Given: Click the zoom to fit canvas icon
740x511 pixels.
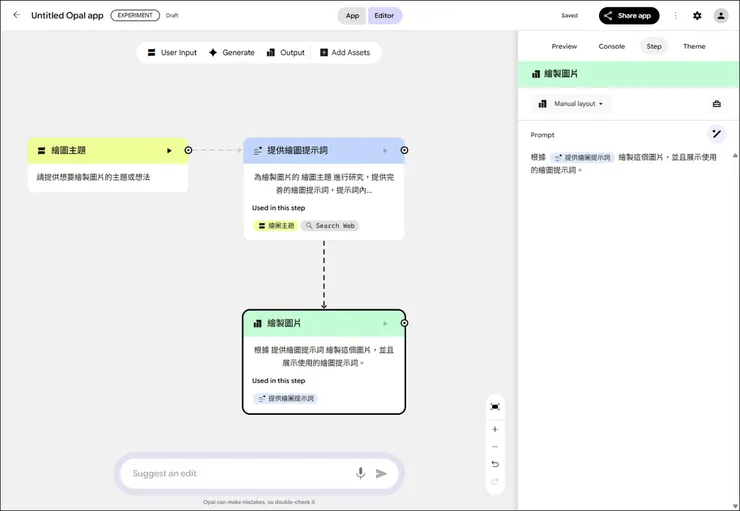Looking at the screenshot, I should [495, 407].
